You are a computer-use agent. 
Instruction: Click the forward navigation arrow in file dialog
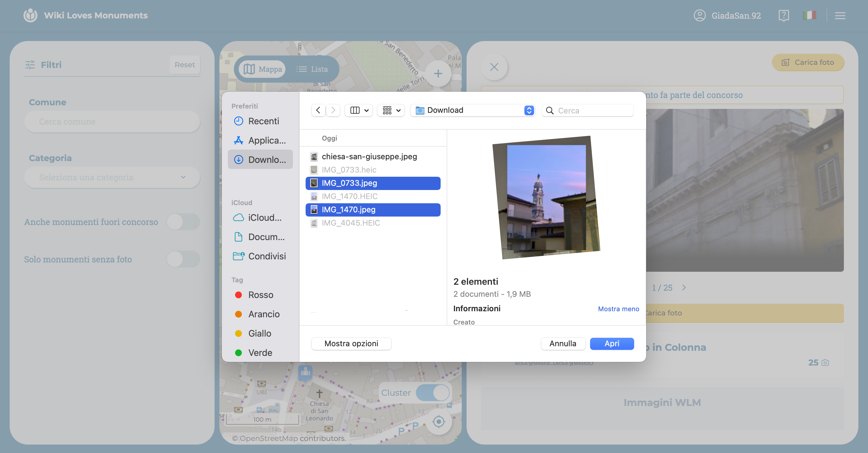(x=333, y=110)
